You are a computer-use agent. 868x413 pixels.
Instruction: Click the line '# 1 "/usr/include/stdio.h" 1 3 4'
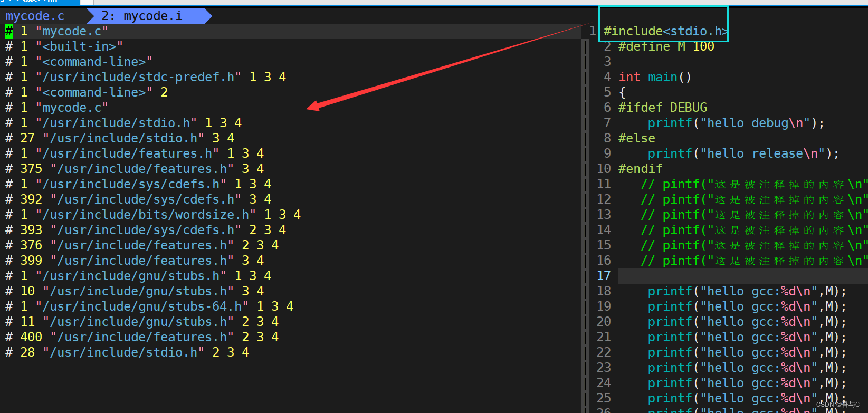123,123
